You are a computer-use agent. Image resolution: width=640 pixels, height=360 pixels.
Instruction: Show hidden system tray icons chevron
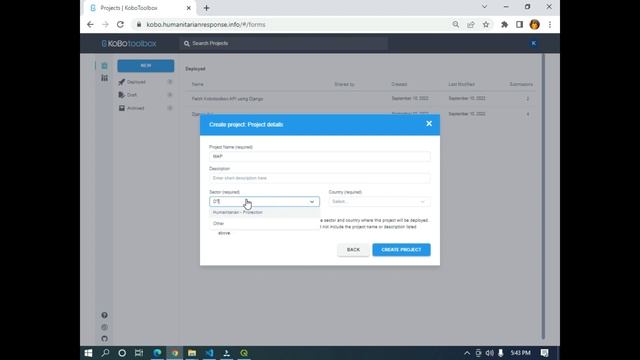click(x=467, y=353)
